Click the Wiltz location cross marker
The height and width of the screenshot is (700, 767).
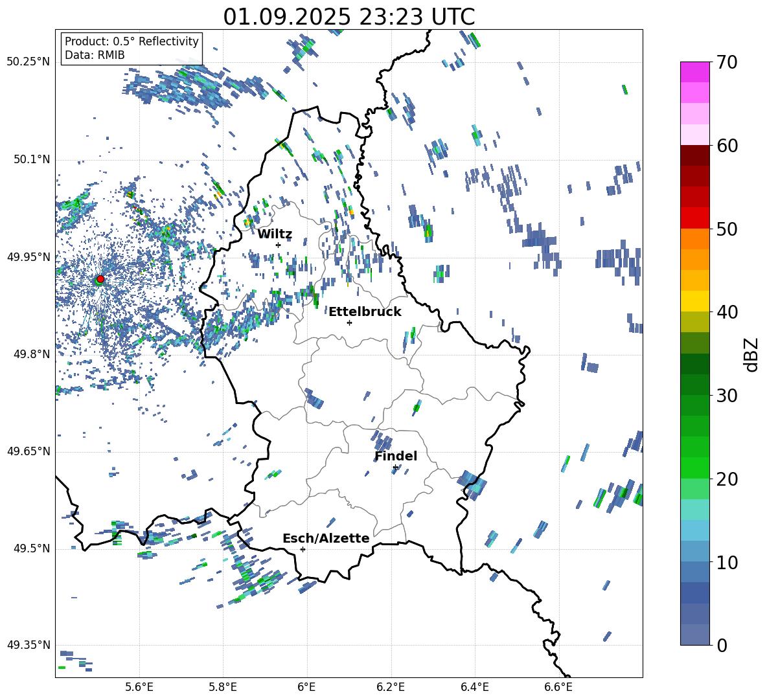pyautogui.click(x=279, y=245)
